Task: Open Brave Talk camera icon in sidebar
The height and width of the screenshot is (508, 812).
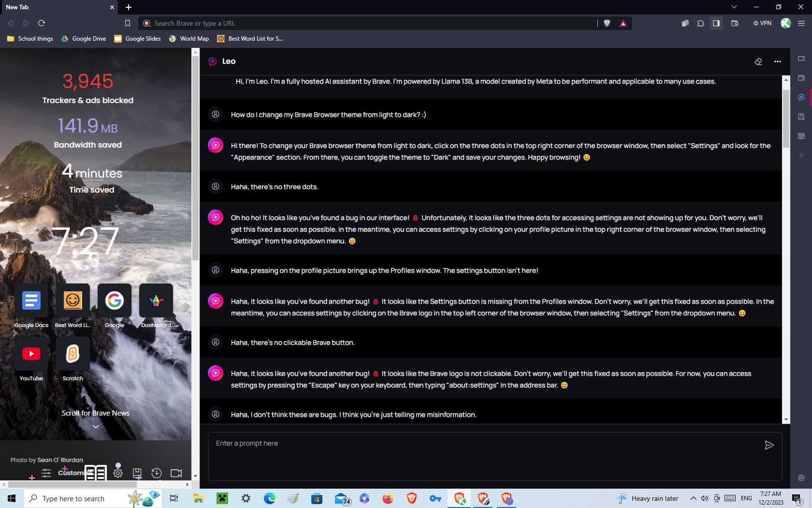Action: 801,59
